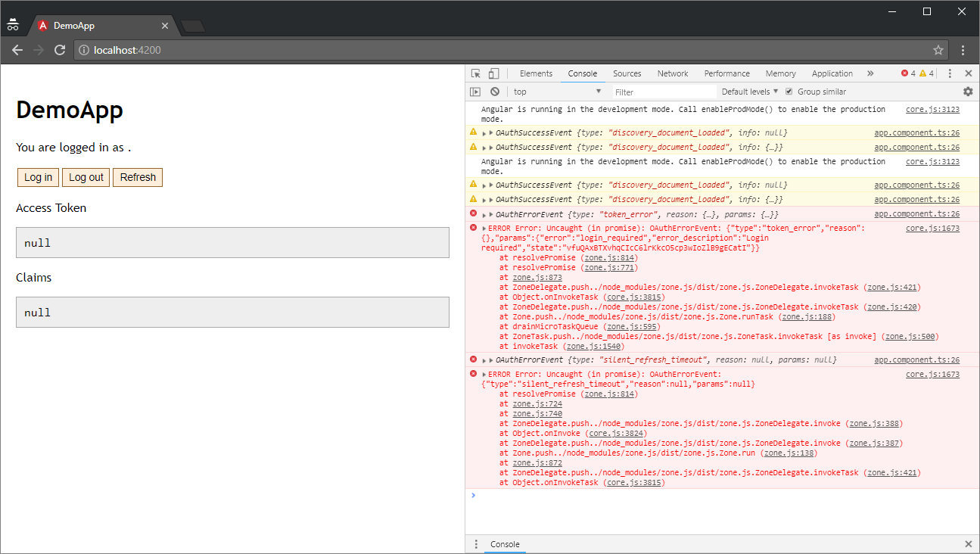980x554 pixels.
Task: Expand ERROR silent_refresh_timeout stack trace
Action: point(484,375)
